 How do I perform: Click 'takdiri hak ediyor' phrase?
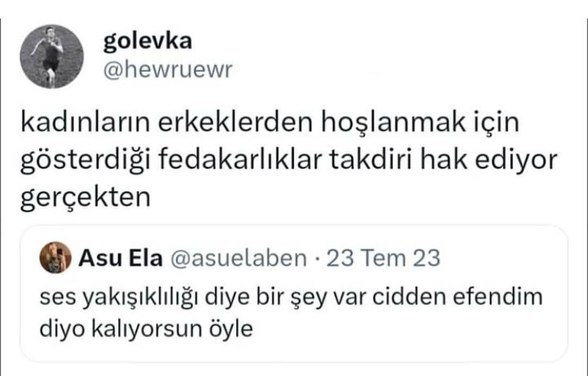(444, 160)
